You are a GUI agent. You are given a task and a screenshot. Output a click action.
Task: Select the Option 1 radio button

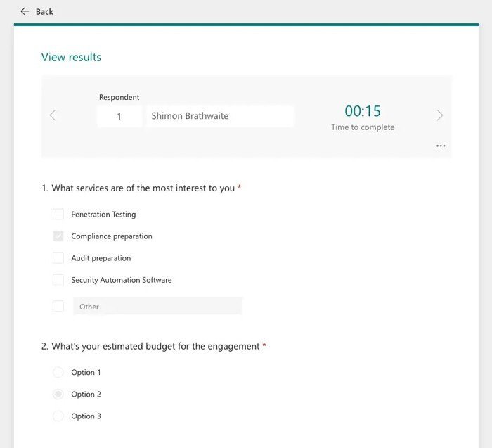click(x=58, y=372)
